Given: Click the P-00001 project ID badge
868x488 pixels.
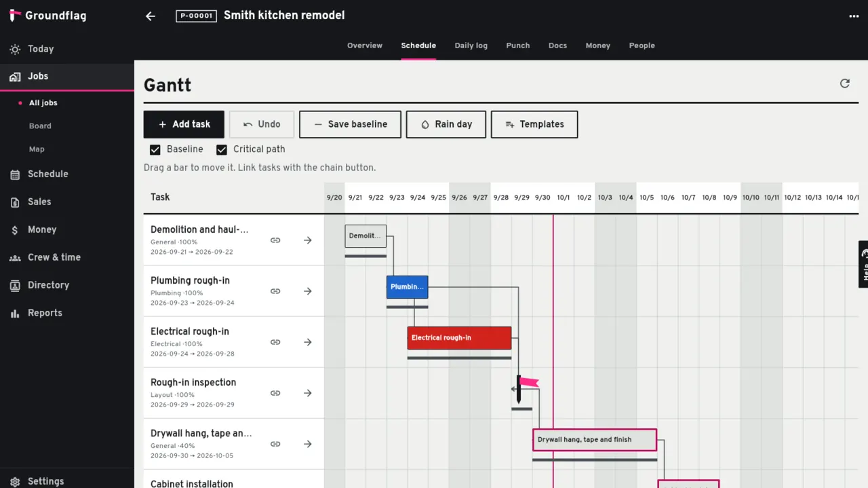Looking at the screenshot, I should [197, 16].
